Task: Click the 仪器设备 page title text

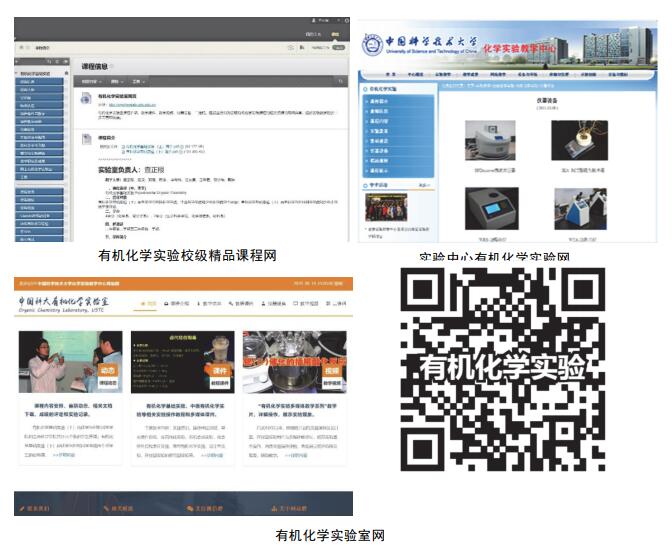Action: (547, 100)
